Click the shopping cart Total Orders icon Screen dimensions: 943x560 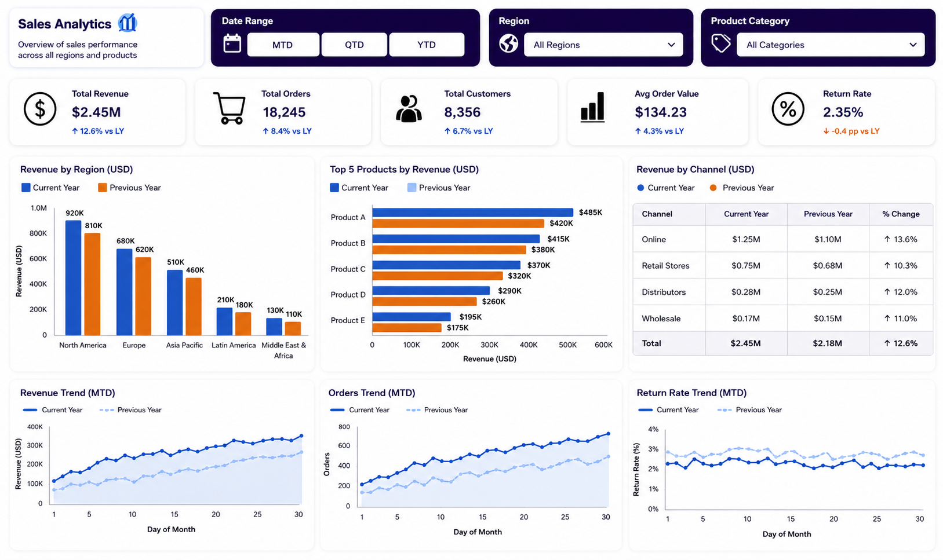pos(230,108)
